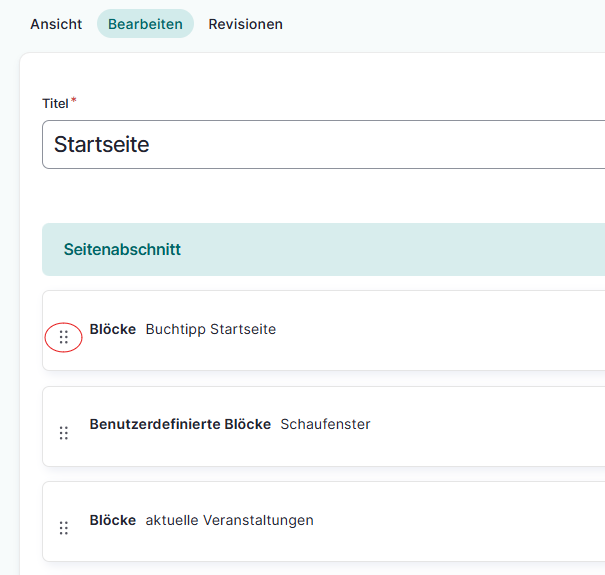The height and width of the screenshot is (575, 605).
Task: Click the aktuelle Veranstaltungen block name
Action: (229, 520)
